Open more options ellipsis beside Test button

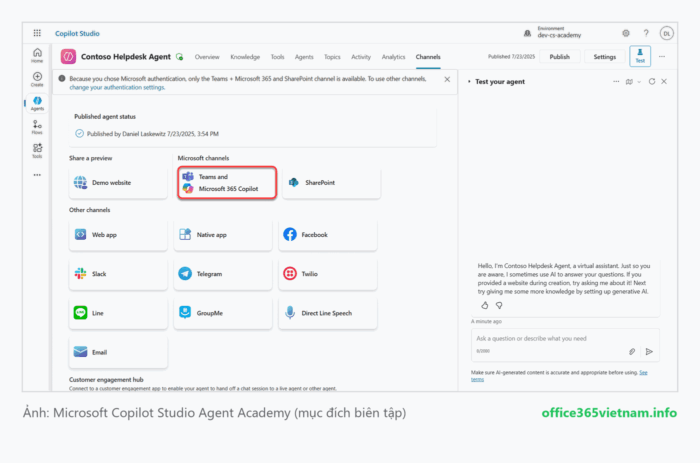tap(662, 57)
